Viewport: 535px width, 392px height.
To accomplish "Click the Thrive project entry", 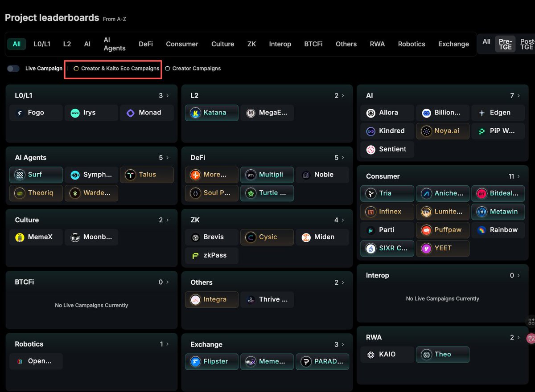I will (x=267, y=300).
